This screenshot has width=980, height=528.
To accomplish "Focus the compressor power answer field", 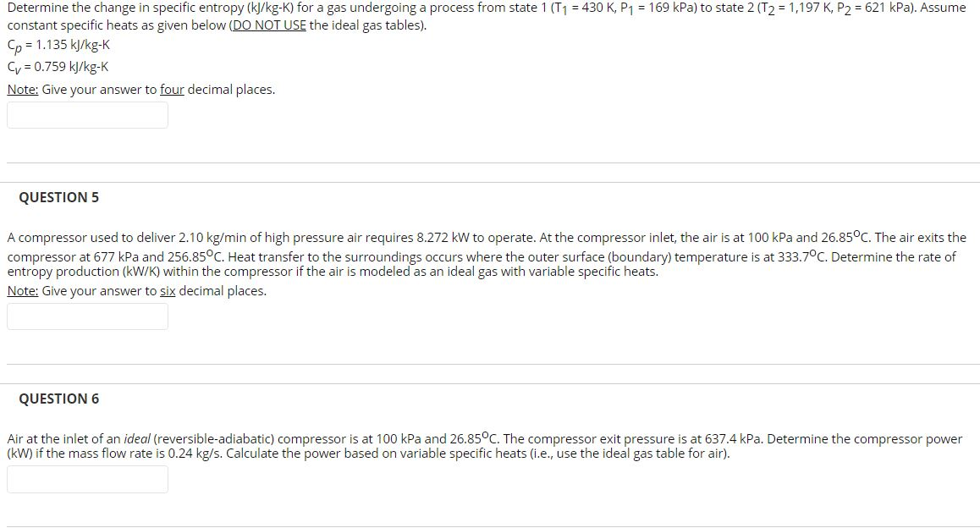I will tap(87, 478).
